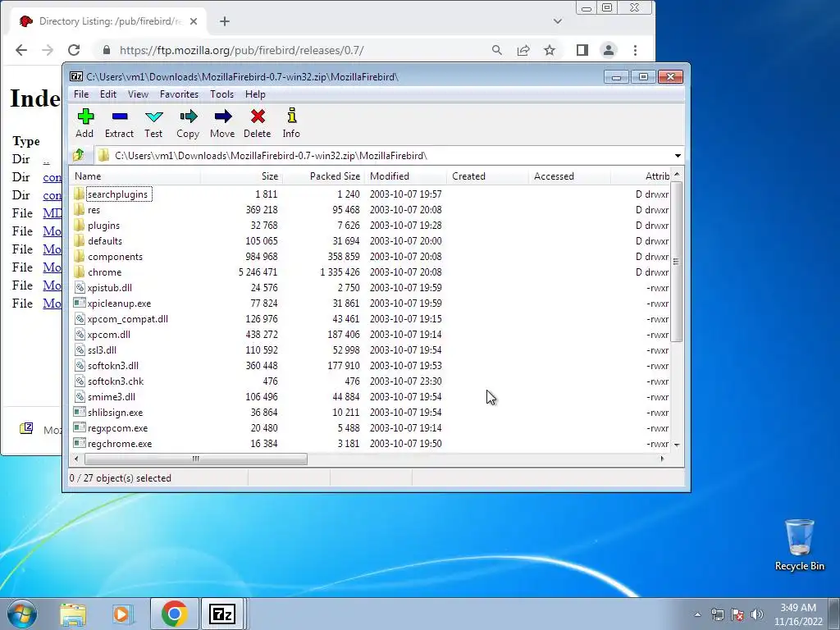Screen dimensions: 840x630
Task: Open Chrome three-dot menu
Action: click(636, 50)
